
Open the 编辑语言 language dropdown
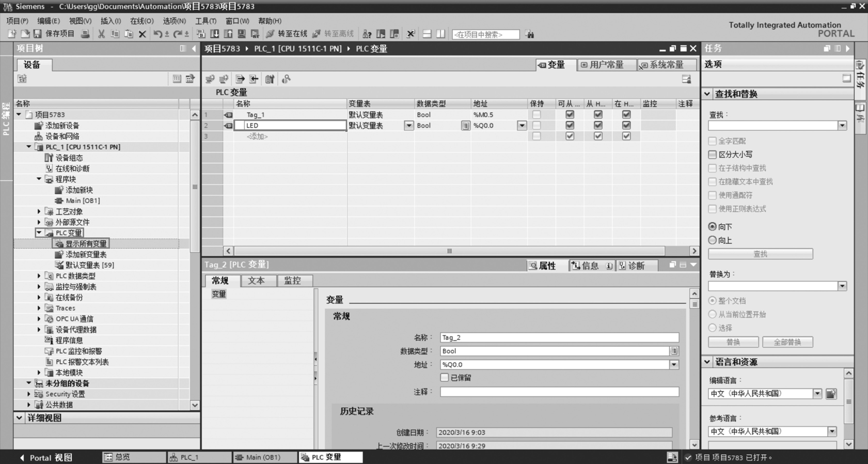pyautogui.click(x=817, y=394)
